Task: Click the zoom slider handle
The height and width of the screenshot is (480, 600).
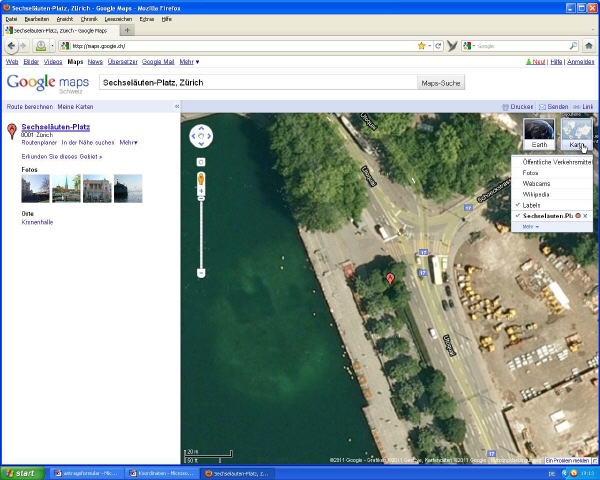Action: pos(201,198)
